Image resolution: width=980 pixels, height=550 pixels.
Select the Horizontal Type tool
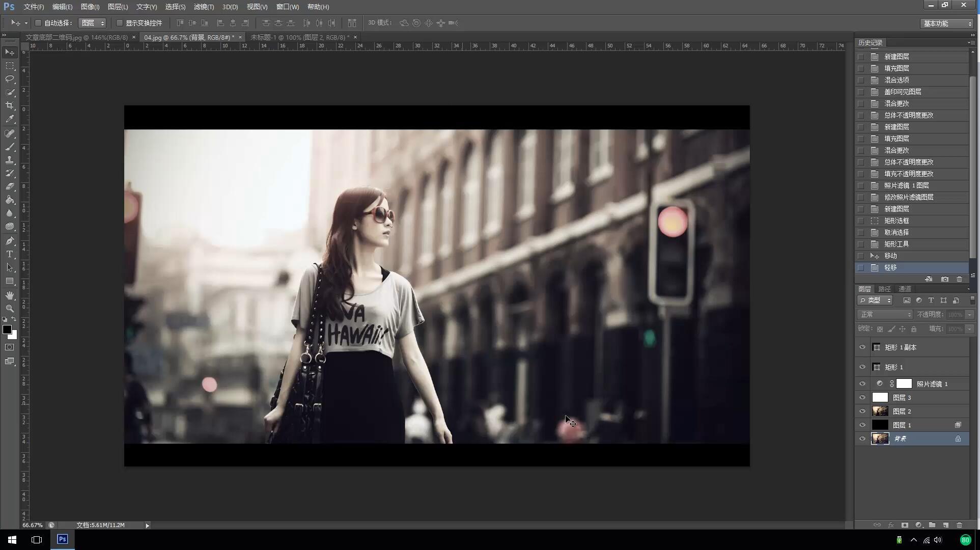coord(10,254)
